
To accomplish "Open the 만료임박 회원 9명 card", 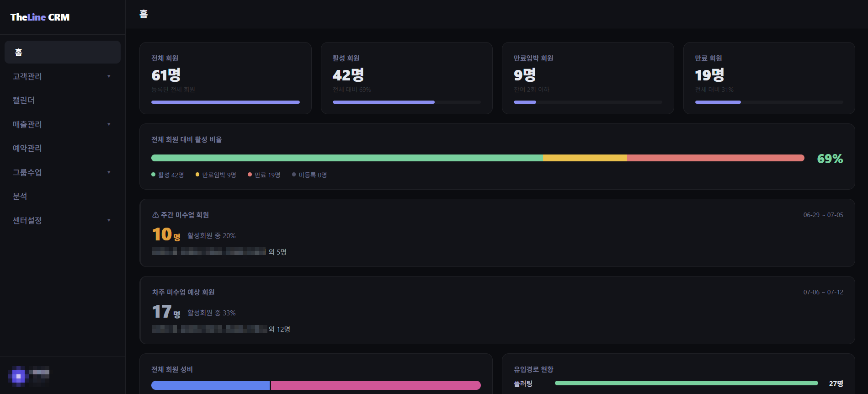I will (x=588, y=78).
